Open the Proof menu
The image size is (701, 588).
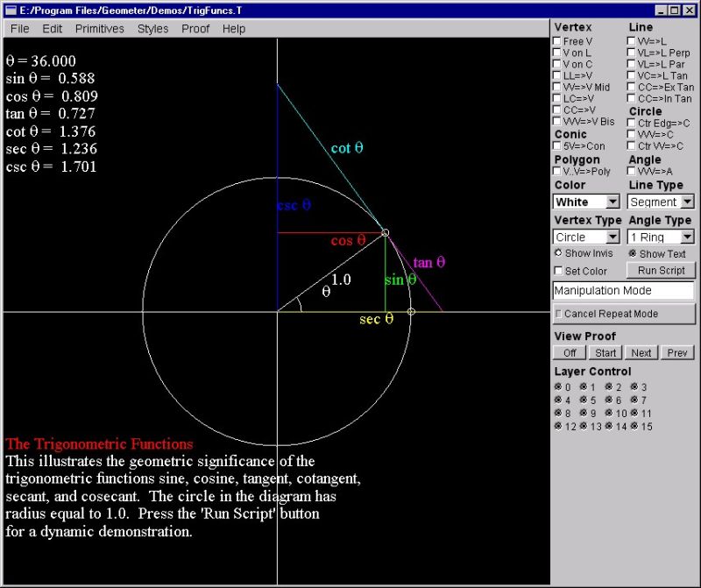[195, 28]
